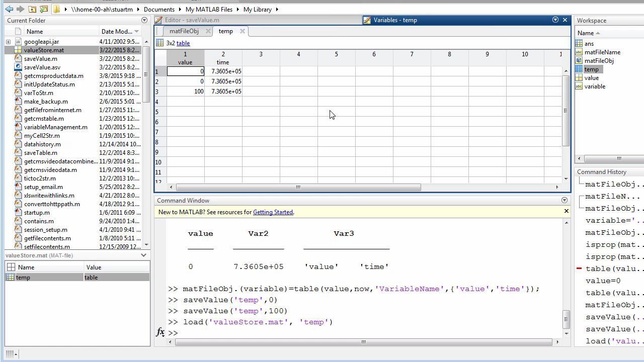
Task: Click the Browse for folder icon
Action: tap(44, 9)
